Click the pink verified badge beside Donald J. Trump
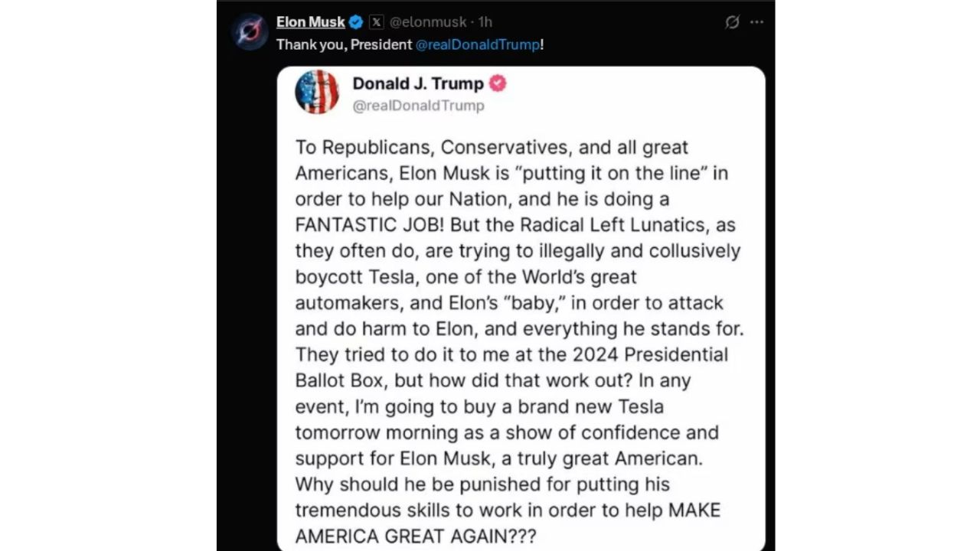 498,83
